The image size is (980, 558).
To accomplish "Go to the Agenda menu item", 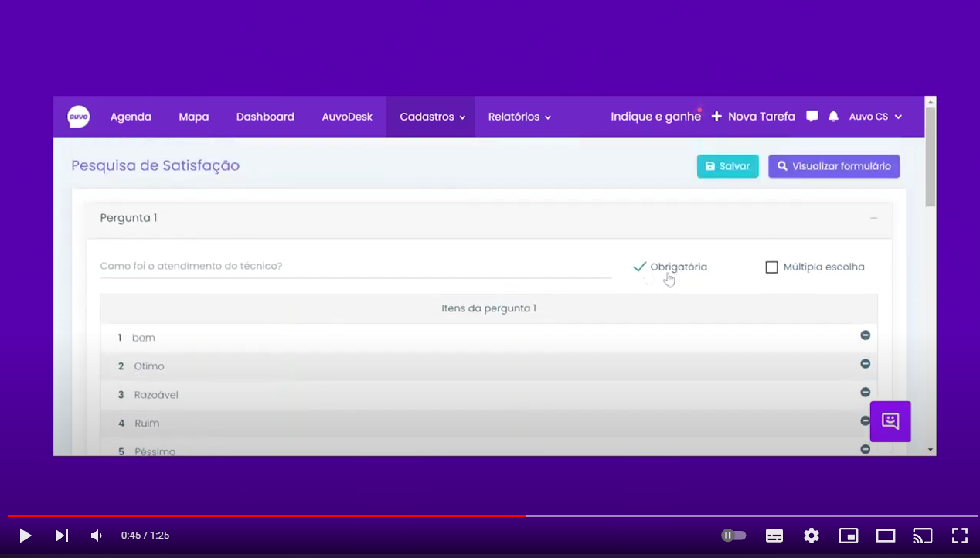I will tap(131, 117).
